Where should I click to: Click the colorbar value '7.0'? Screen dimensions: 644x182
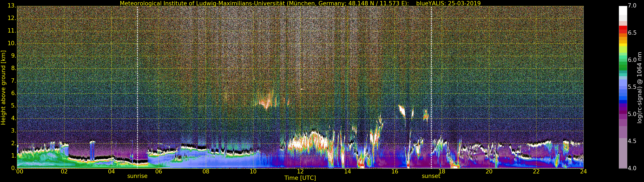point(632,6)
